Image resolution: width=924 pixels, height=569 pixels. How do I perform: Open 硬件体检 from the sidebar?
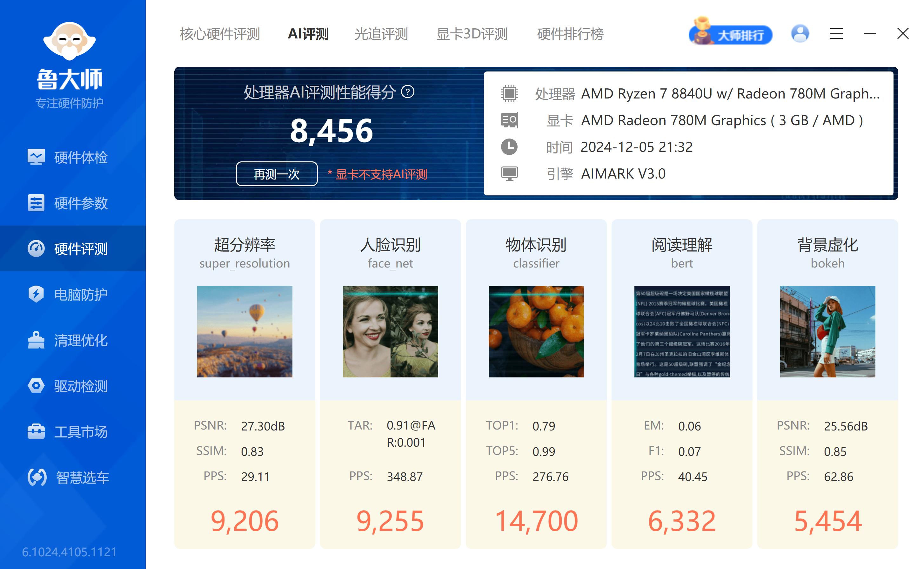pyautogui.click(x=73, y=157)
